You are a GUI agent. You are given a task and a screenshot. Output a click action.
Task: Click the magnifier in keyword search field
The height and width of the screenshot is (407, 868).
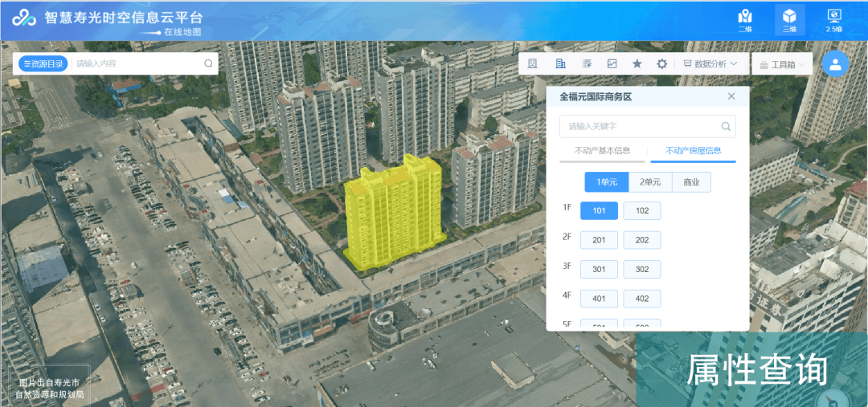click(726, 127)
